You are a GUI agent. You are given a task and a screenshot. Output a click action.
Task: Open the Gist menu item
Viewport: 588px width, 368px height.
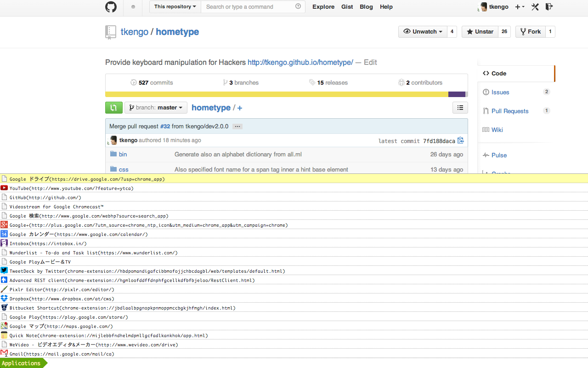coord(347,7)
